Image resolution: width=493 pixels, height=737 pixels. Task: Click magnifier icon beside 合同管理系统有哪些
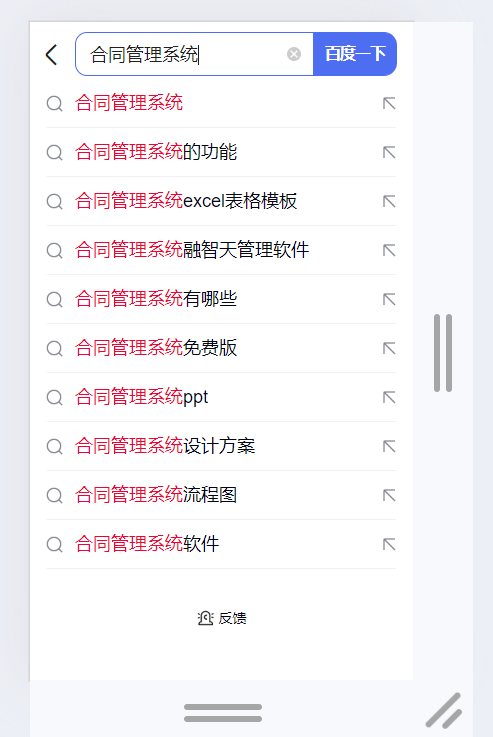click(x=55, y=299)
